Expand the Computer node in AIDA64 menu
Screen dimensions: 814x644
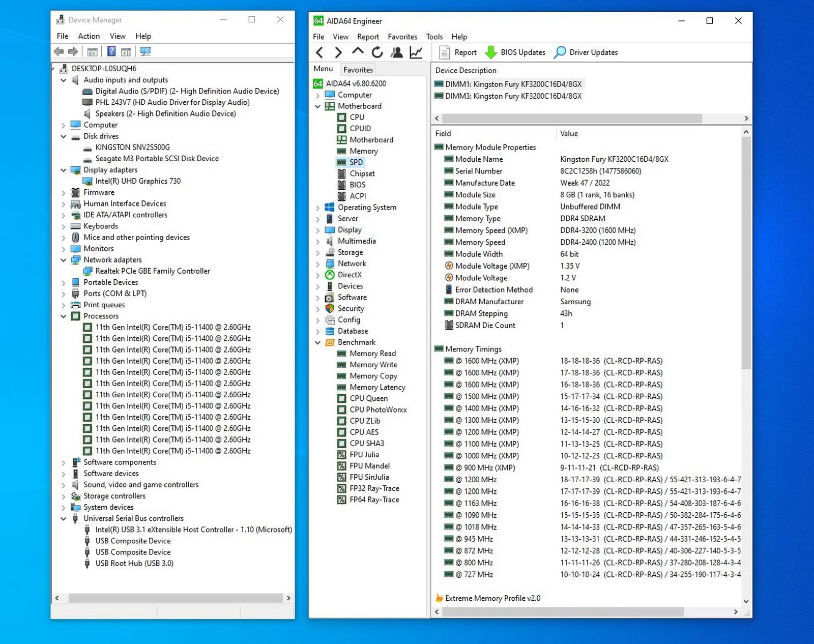pyautogui.click(x=318, y=95)
